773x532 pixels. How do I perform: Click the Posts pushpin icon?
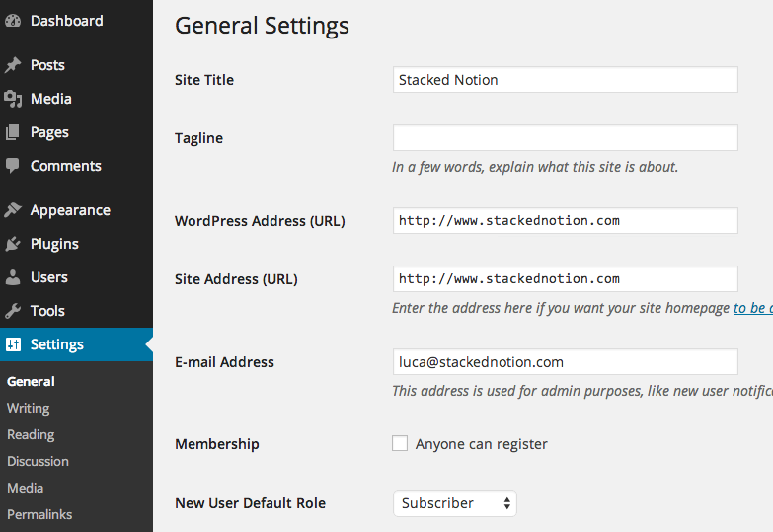click(x=13, y=64)
